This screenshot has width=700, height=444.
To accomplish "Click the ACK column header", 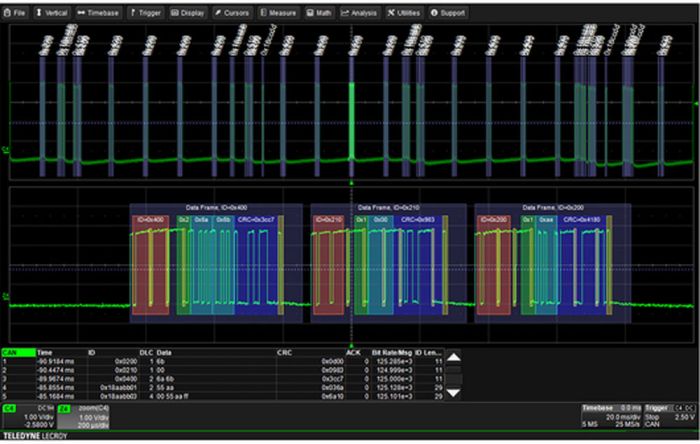I will [354, 353].
